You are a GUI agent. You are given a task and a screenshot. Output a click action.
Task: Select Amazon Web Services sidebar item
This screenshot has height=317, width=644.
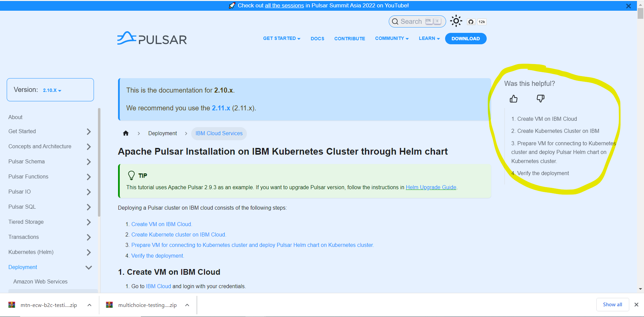click(40, 281)
